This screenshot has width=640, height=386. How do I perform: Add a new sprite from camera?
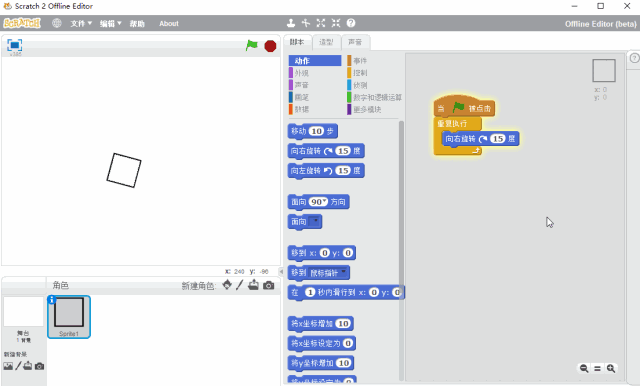click(269, 285)
